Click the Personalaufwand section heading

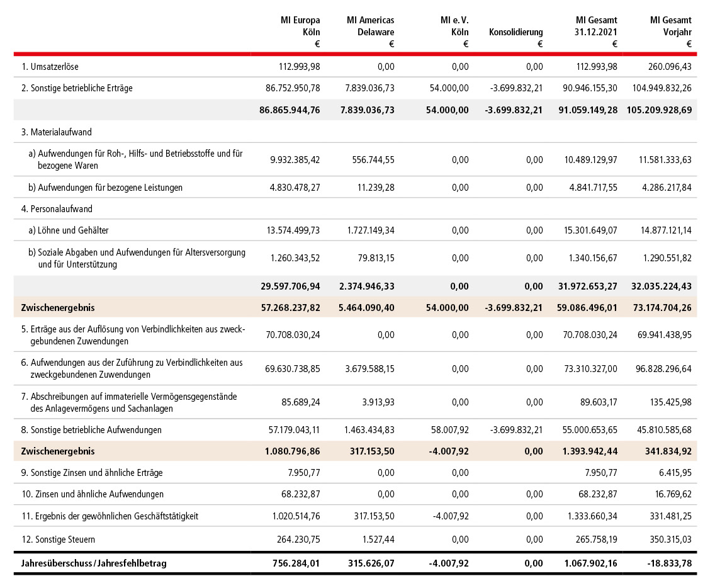pyautogui.click(x=57, y=209)
